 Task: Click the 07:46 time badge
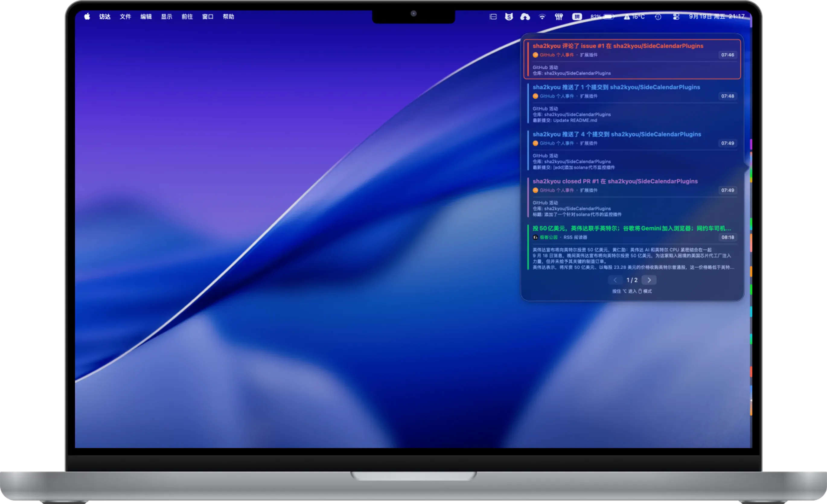[728, 55]
